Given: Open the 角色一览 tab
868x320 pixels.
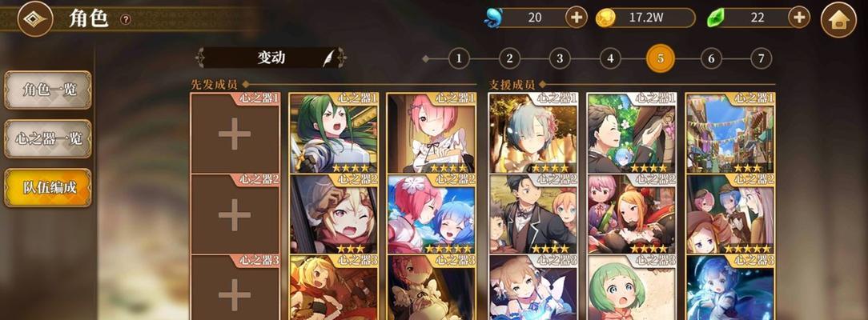Looking at the screenshot, I should coord(48,90).
